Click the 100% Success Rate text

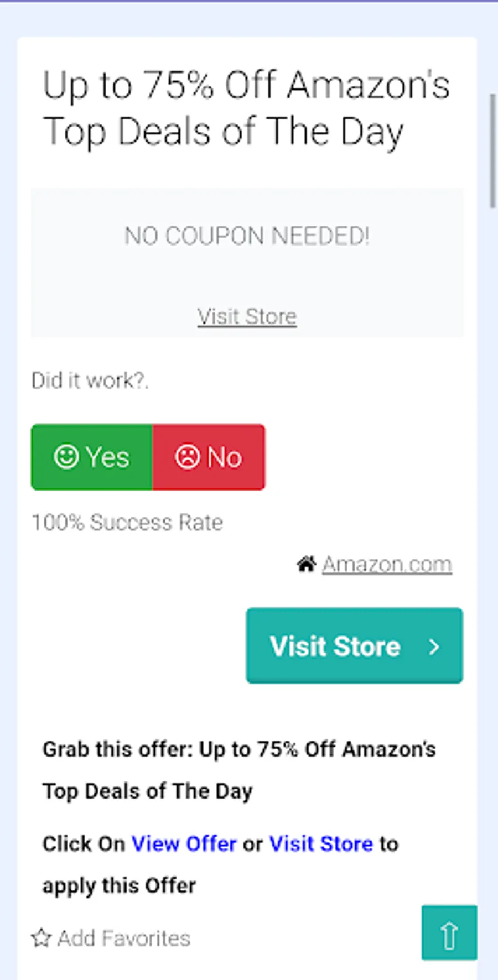point(127,523)
